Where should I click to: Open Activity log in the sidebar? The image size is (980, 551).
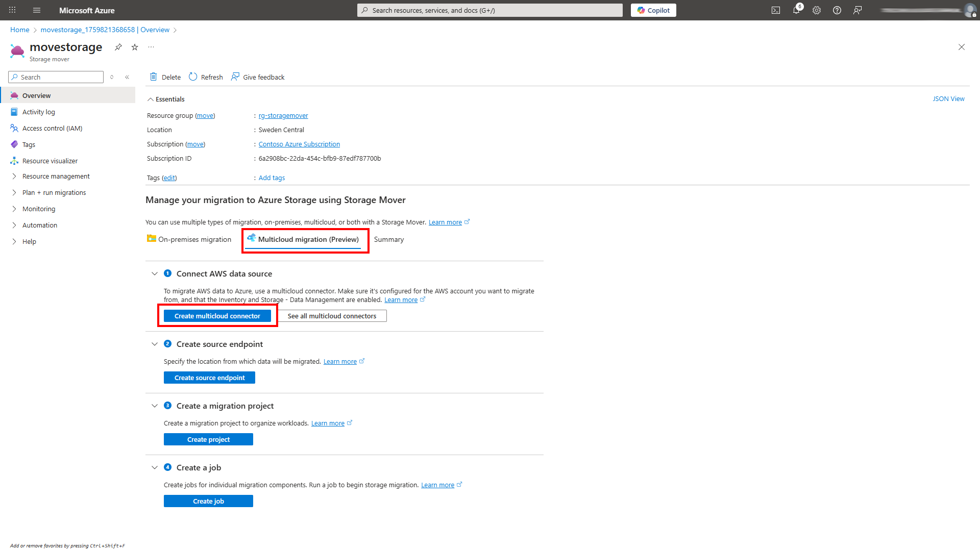pos(38,112)
